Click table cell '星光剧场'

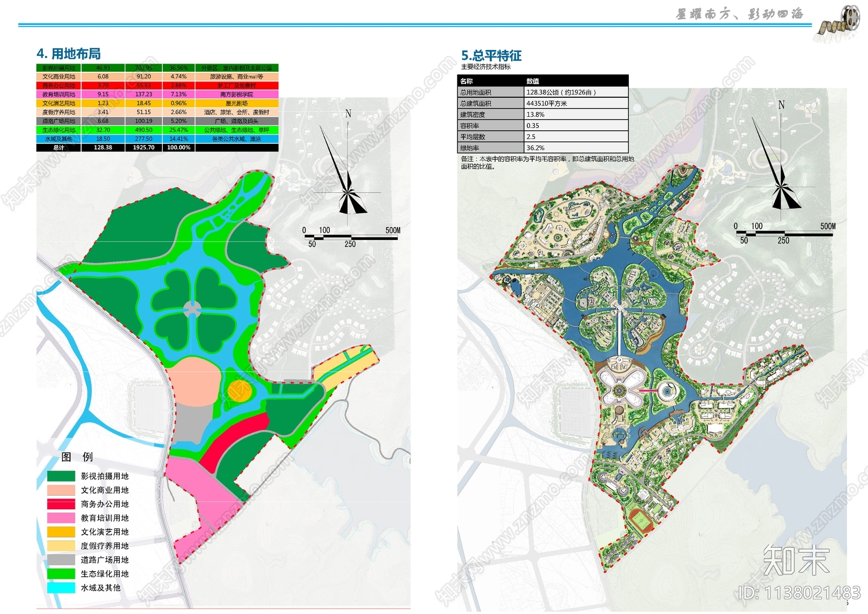[237, 103]
